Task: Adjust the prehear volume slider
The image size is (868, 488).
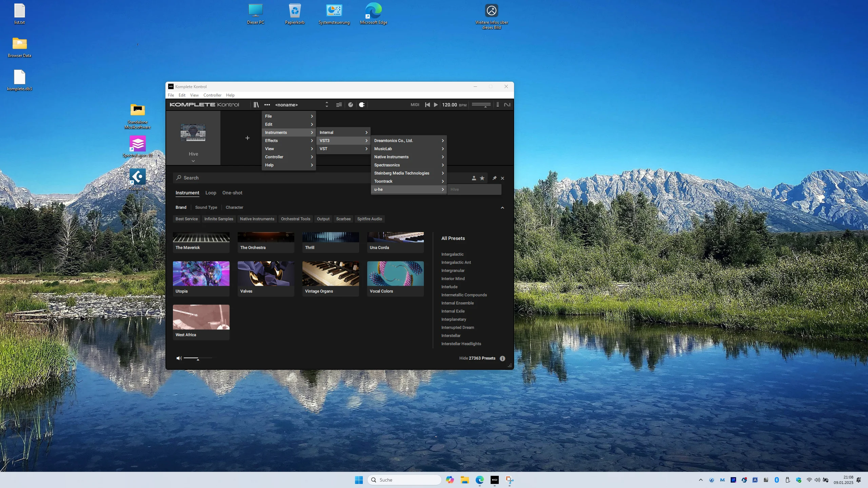Action: (x=198, y=358)
